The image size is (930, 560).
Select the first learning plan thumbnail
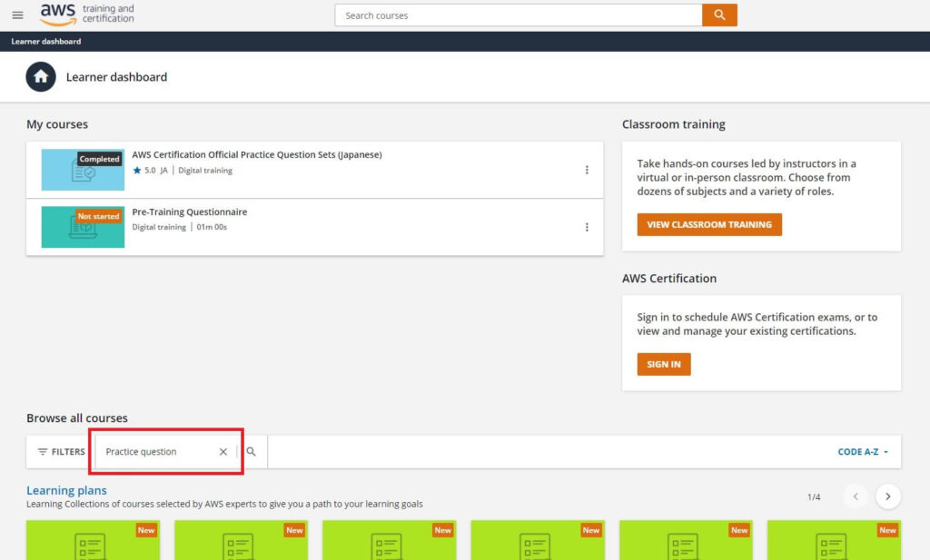click(x=93, y=540)
